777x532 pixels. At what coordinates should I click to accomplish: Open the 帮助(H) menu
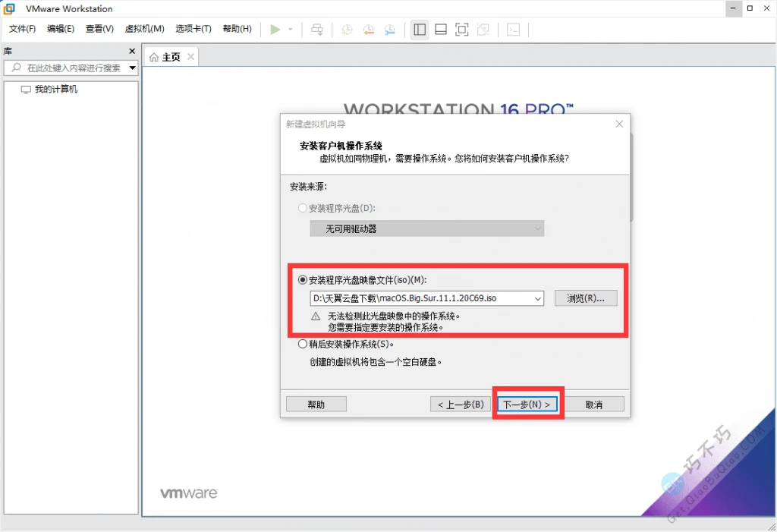(237, 29)
